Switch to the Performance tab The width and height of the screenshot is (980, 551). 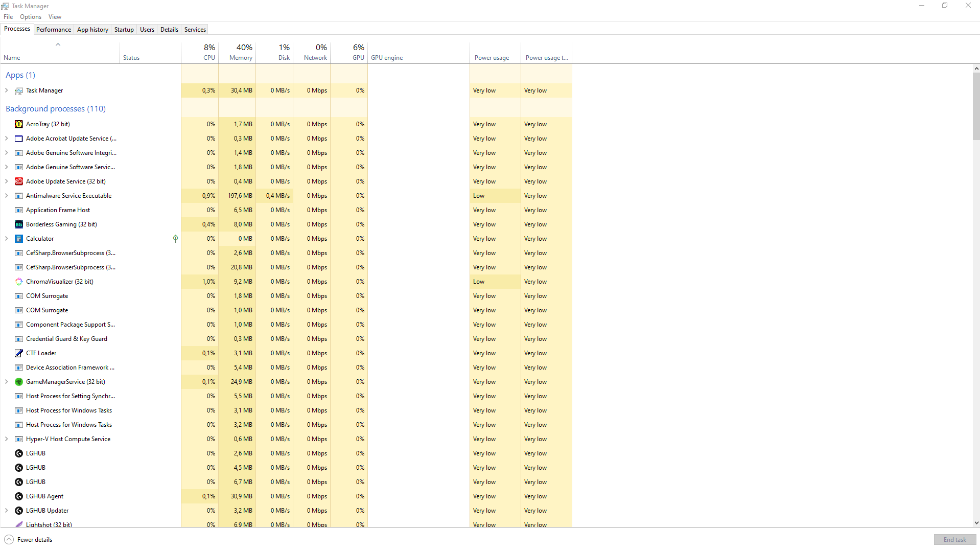[x=54, y=30]
